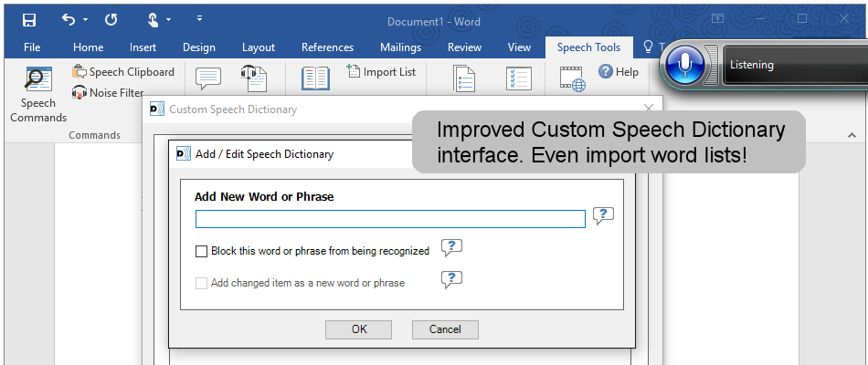Screen dimensions: 868x365
Task: Toggle Touch/Mouse mode icon
Action: (153, 20)
